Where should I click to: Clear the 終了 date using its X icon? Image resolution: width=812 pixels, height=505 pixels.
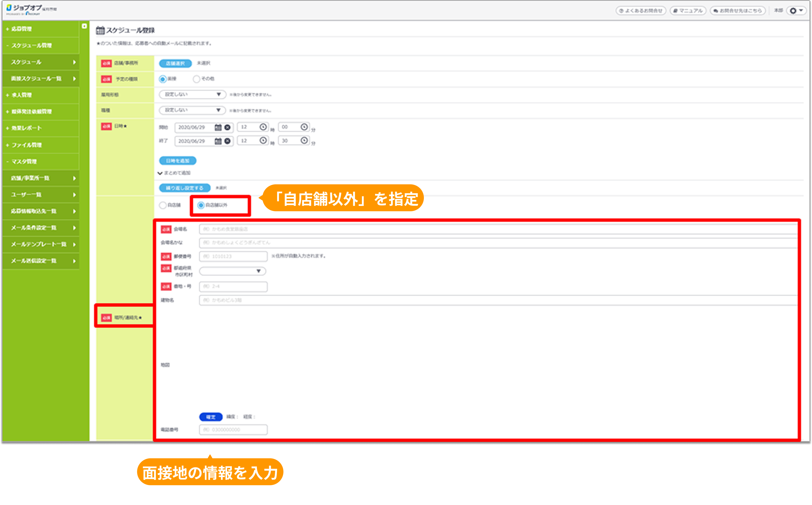227,141
